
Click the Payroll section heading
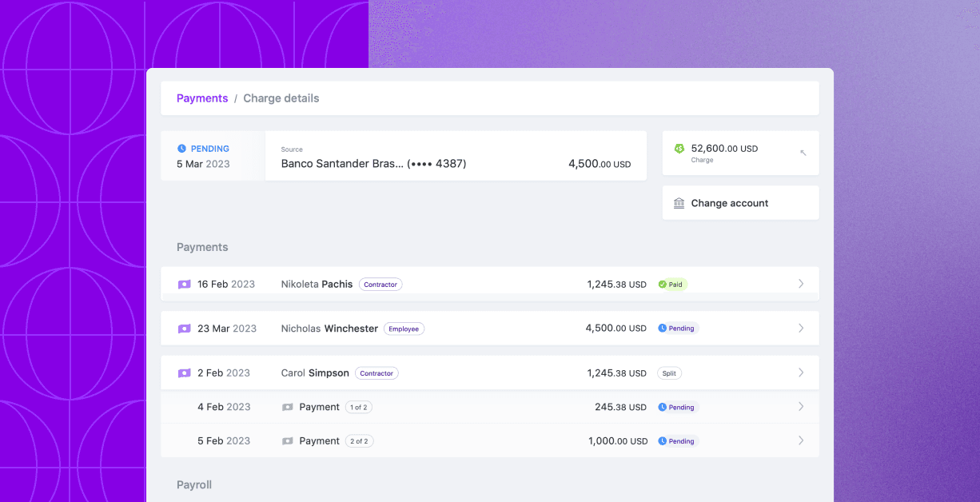click(194, 484)
